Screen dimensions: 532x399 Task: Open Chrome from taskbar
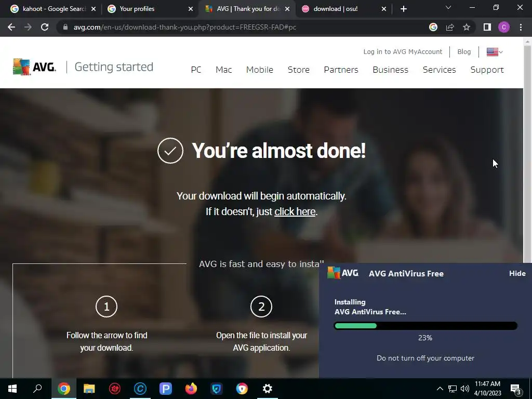(x=63, y=389)
